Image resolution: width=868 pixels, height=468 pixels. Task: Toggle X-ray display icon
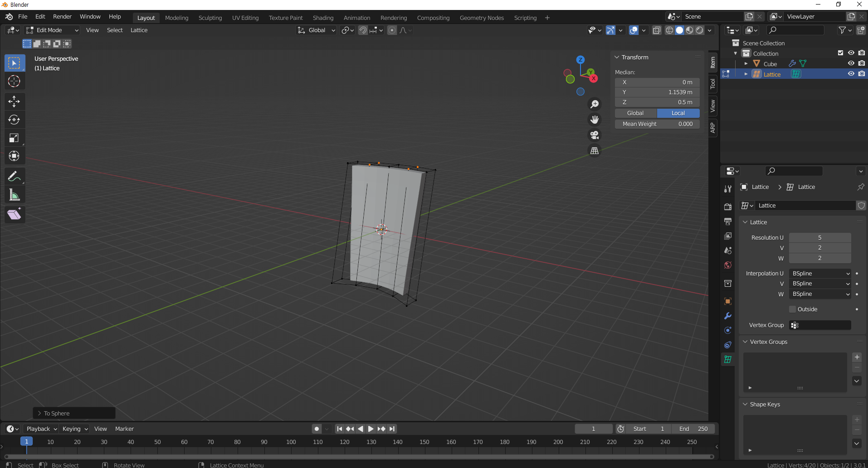(x=656, y=30)
